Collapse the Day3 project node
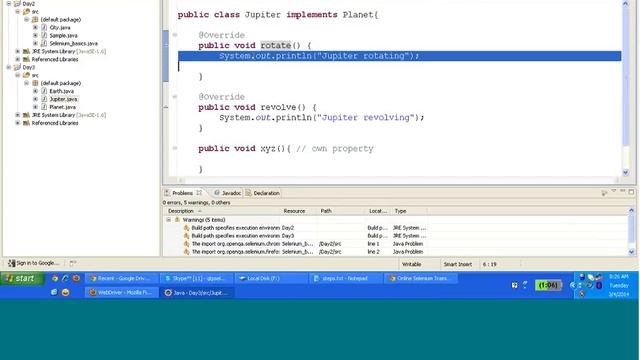640x360 pixels. pyautogui.click(x=9, y=67)
